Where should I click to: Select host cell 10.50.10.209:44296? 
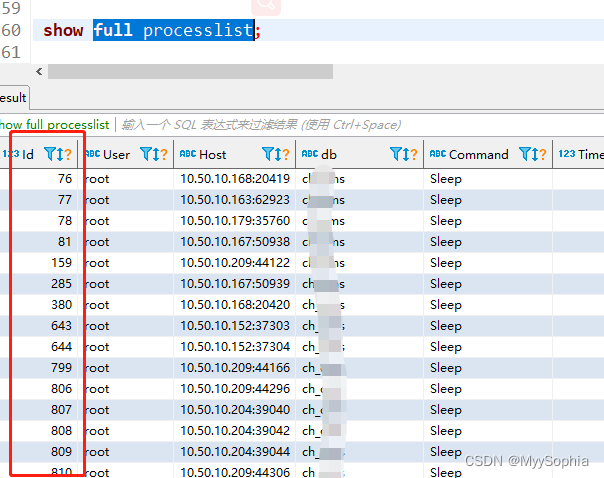coord(235,389)
